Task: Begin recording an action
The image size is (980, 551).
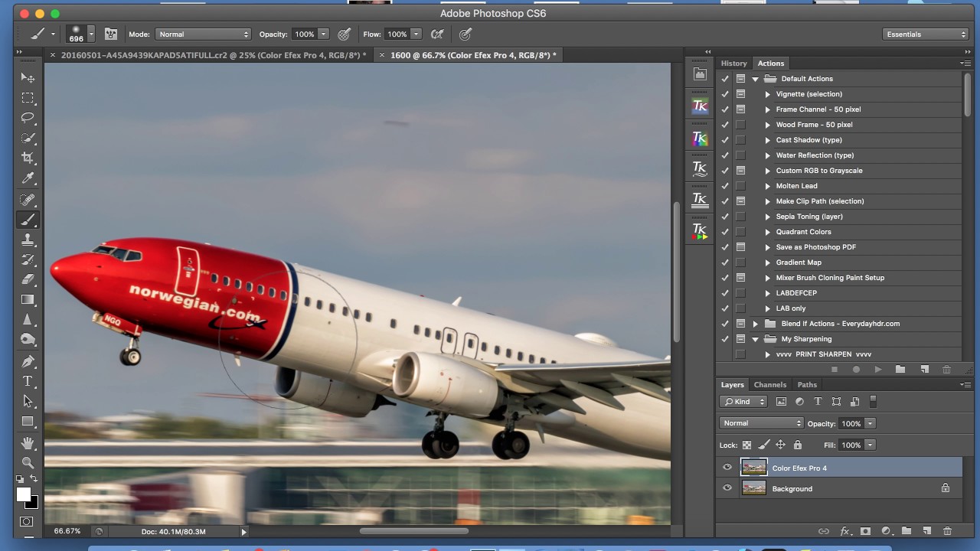Action: 856,370
